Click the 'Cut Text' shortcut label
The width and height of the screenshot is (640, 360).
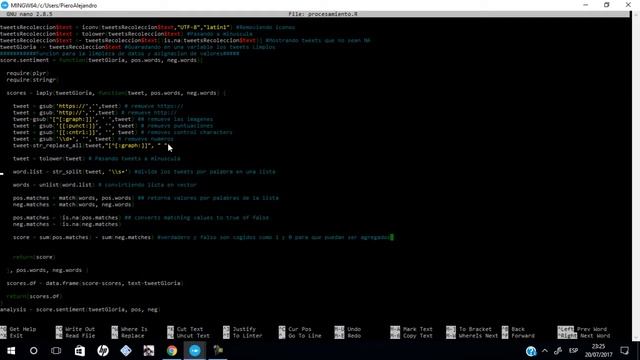coord(190,329)
